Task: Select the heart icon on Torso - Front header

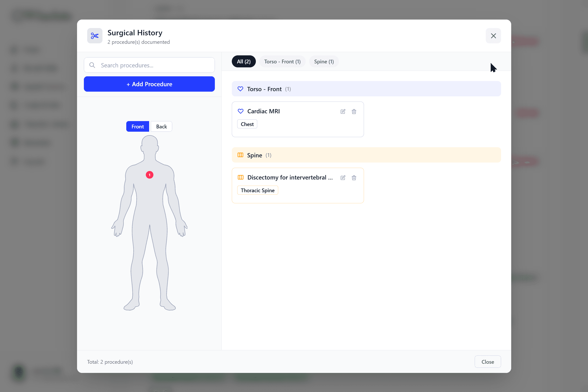Action: (240, 89)
